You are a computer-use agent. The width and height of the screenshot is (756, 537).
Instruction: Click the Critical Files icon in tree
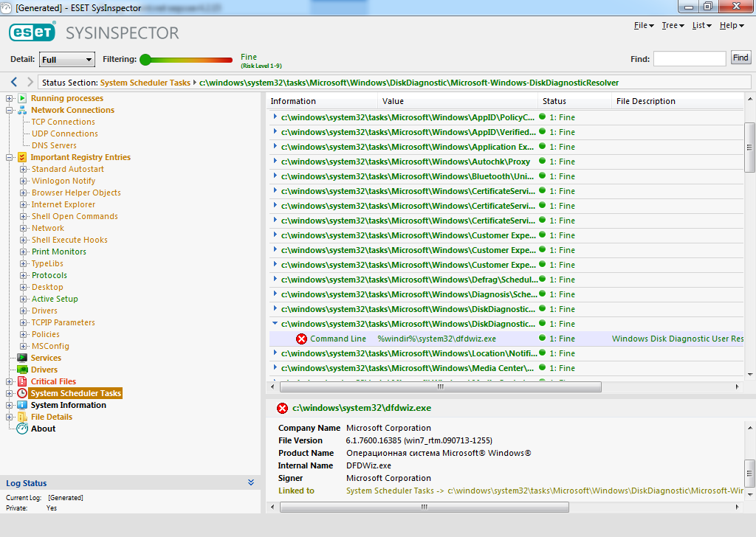coord(22,381)
